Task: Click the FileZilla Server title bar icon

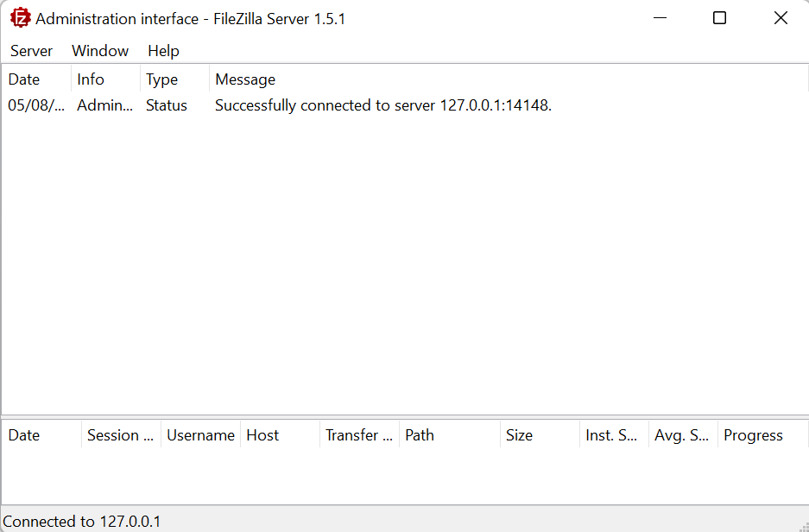Action: pos(21,19)
